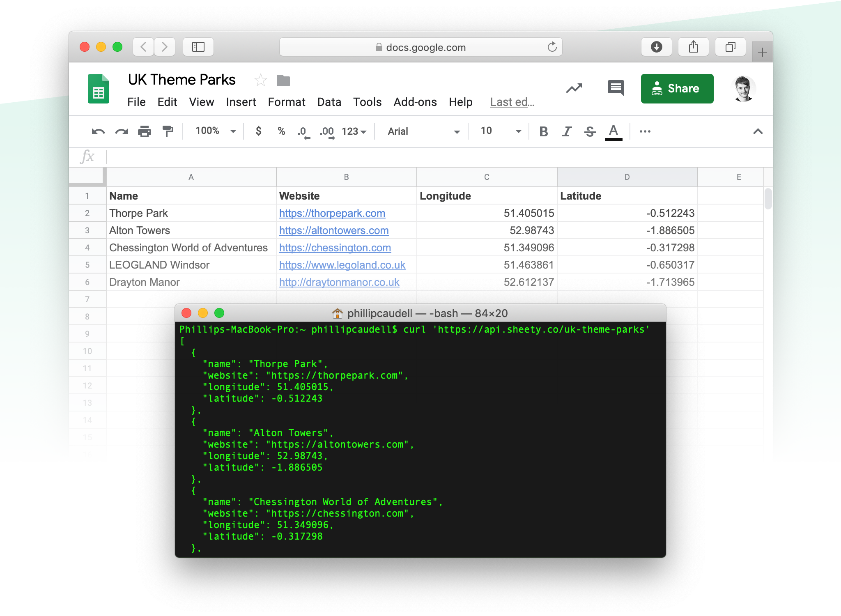The width and height of the screenshot is (841, 616).
Task: Open the comments history icon
Action: pos(616,88)
